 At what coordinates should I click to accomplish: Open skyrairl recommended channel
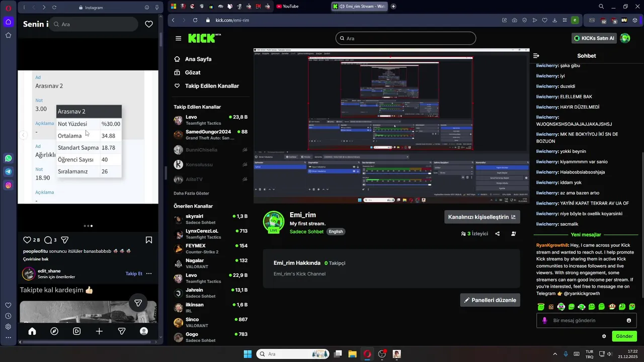[210, 219]
